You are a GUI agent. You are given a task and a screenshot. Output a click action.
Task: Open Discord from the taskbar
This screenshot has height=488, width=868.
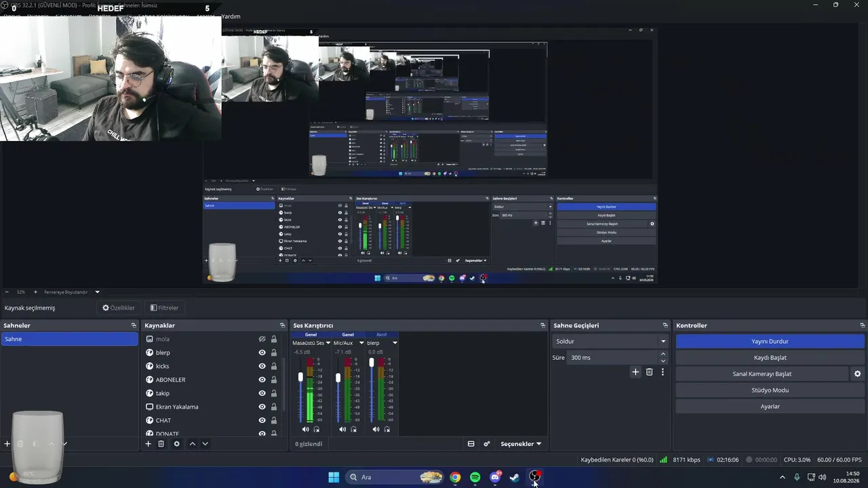(495, 477)
